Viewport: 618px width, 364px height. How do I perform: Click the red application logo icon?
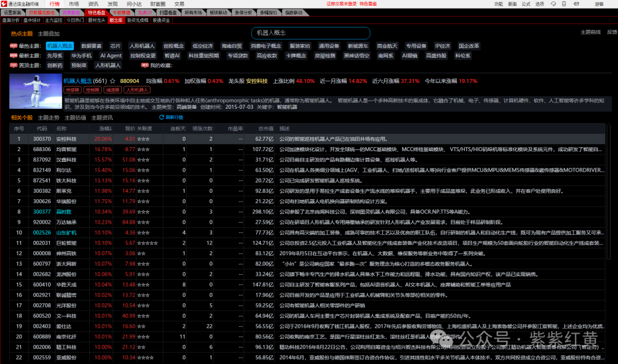pyautogui.click(x=4, y=3)
